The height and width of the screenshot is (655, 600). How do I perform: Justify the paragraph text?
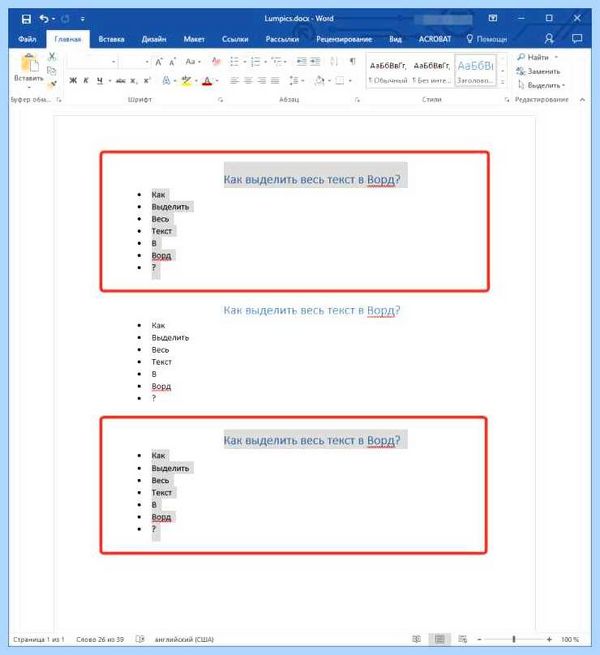pos(275,81)
